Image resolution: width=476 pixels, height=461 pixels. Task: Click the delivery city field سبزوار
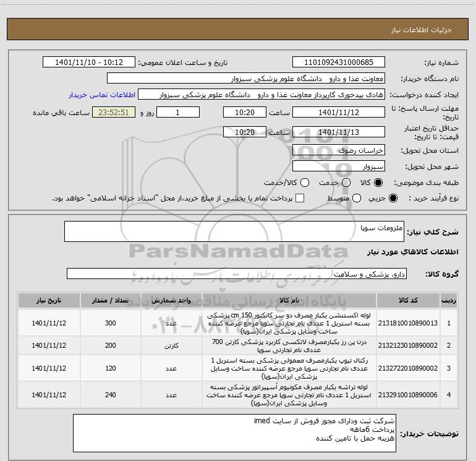pyautogui.click(x=339, y=166)
